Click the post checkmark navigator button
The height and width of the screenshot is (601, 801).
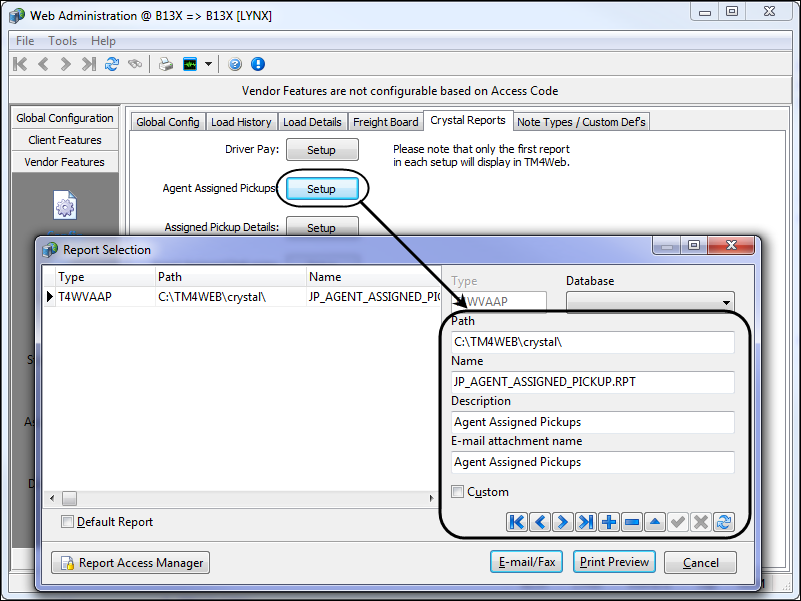click(x=678, y=522)
